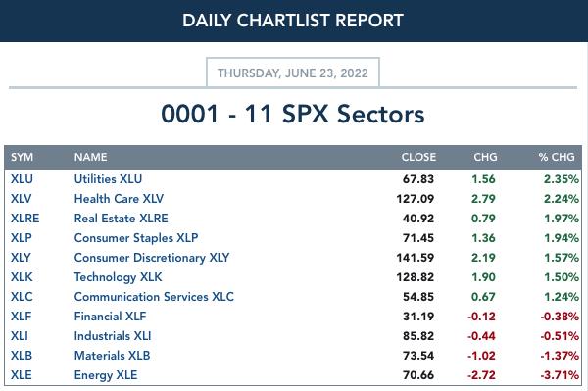Open Materials XLB link
Screen dimensions: 588x391
click(112, 356)
